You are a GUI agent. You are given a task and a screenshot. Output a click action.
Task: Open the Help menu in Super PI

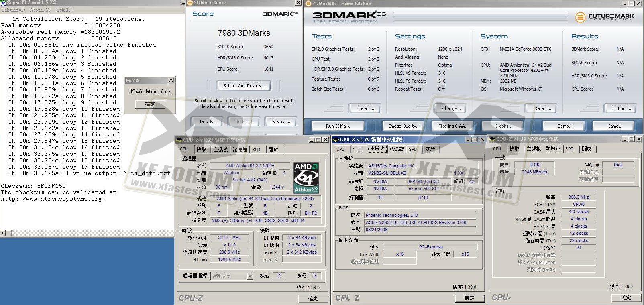click(x=64, y=10)
